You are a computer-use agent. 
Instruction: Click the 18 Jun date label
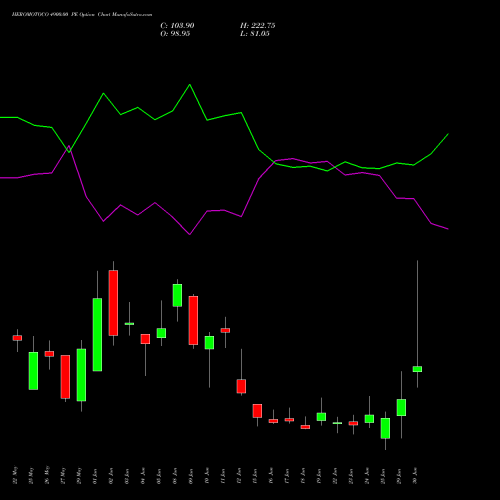304,476
